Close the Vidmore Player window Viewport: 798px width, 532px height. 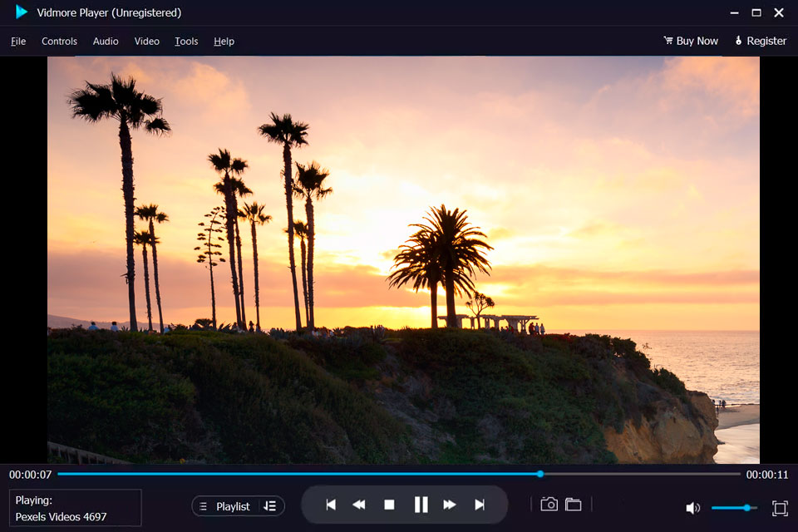779,12
